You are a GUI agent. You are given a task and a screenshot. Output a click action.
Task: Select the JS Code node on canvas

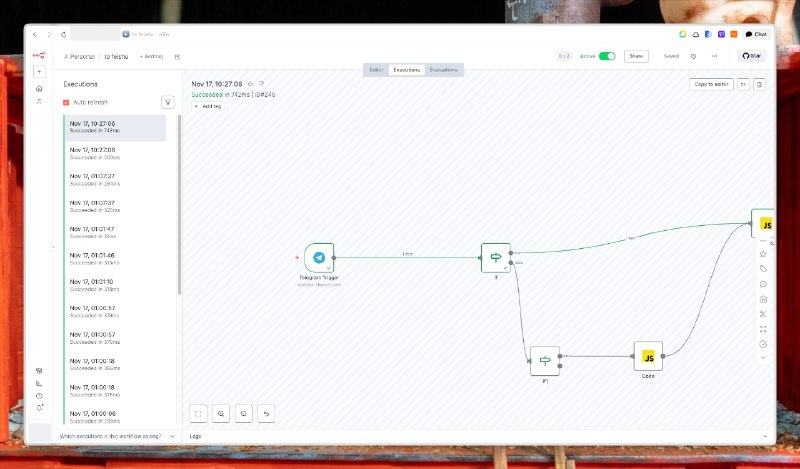pyautogui.click(x=648, y=357)
